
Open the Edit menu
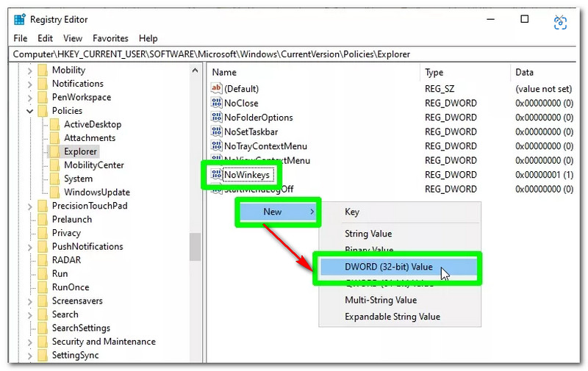tap(45, 38)
